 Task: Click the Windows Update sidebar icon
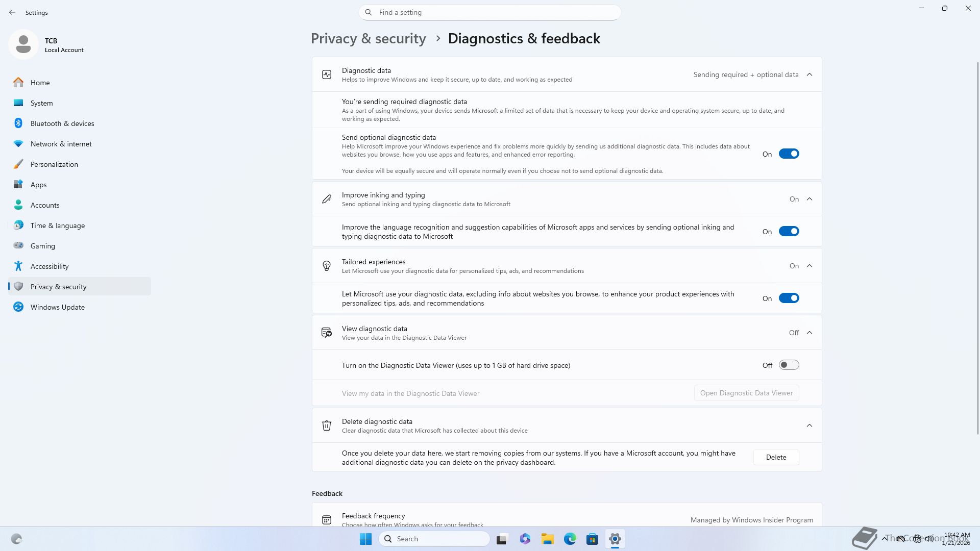pyautogui.click(x=18, y=307)
